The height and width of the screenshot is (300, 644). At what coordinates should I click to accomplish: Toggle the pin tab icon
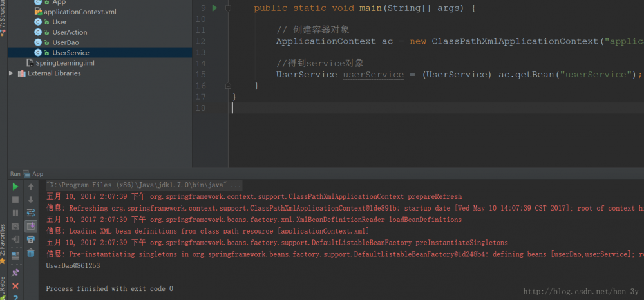coord(15,272)
